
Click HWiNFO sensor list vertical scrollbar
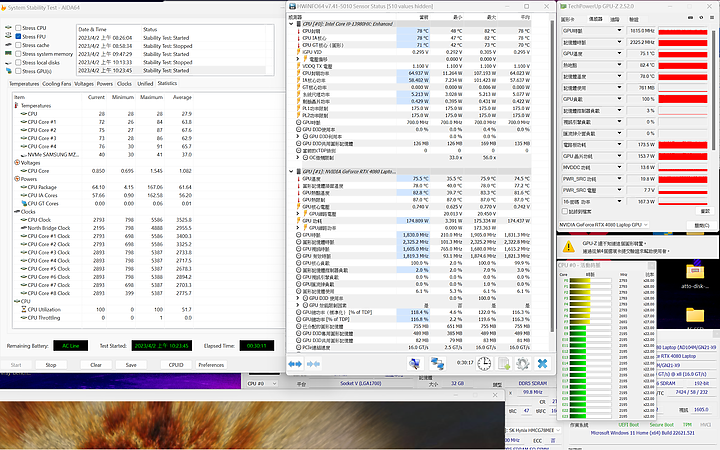coord(552,174)
